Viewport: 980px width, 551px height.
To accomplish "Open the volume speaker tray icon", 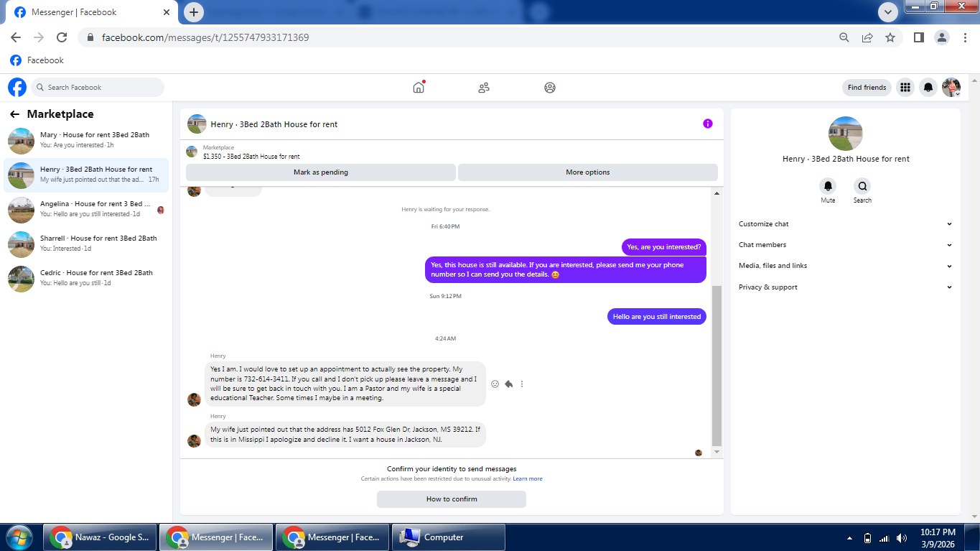I will (902, 538).
